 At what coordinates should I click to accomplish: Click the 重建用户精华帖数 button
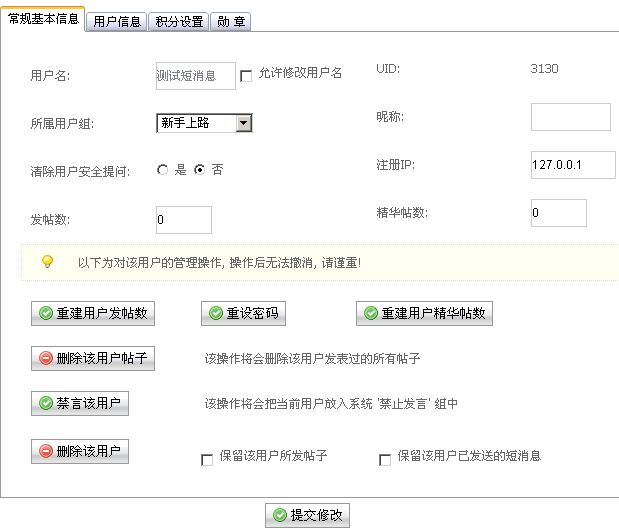[x=424, y=313]
